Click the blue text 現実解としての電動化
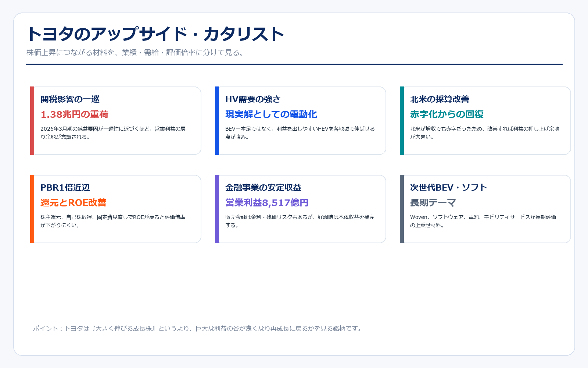 [x=271, y=114]
